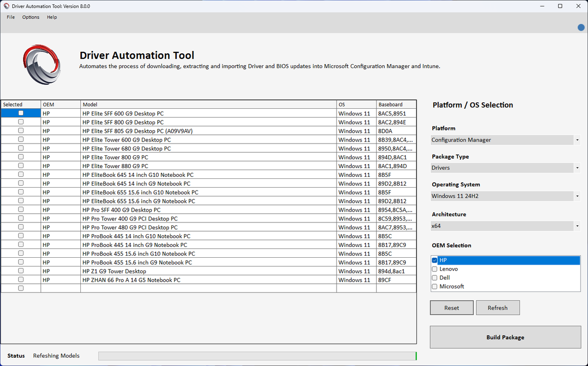Enable the Microsoft OEM checkbox
This screenshot has width=588, height=366.
[x=435, y=287]
